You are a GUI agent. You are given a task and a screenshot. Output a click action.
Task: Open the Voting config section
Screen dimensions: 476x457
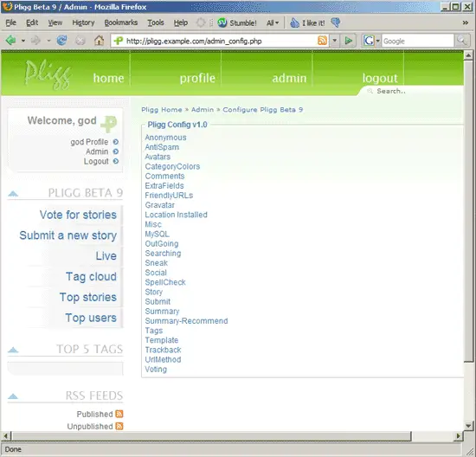click(x=156, y=370)
